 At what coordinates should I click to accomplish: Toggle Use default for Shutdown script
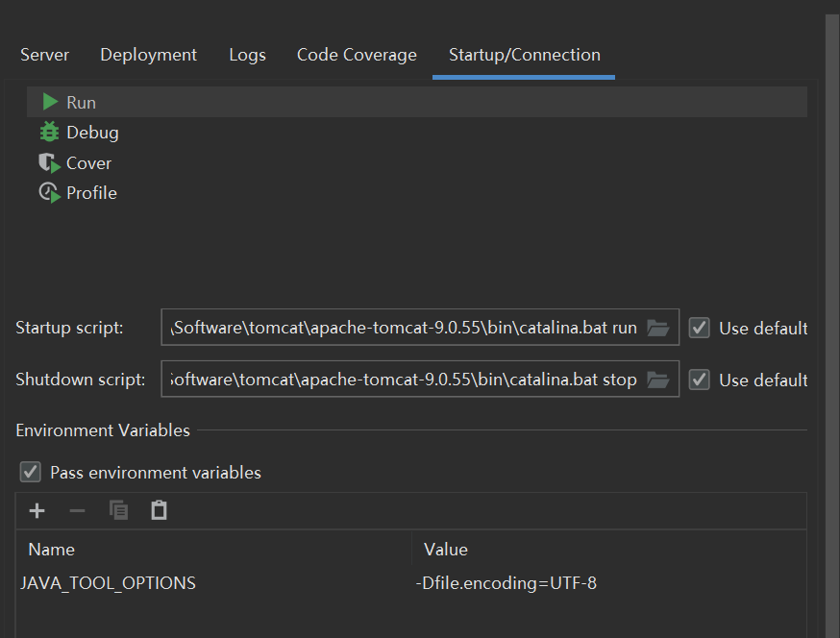point(700,380)
